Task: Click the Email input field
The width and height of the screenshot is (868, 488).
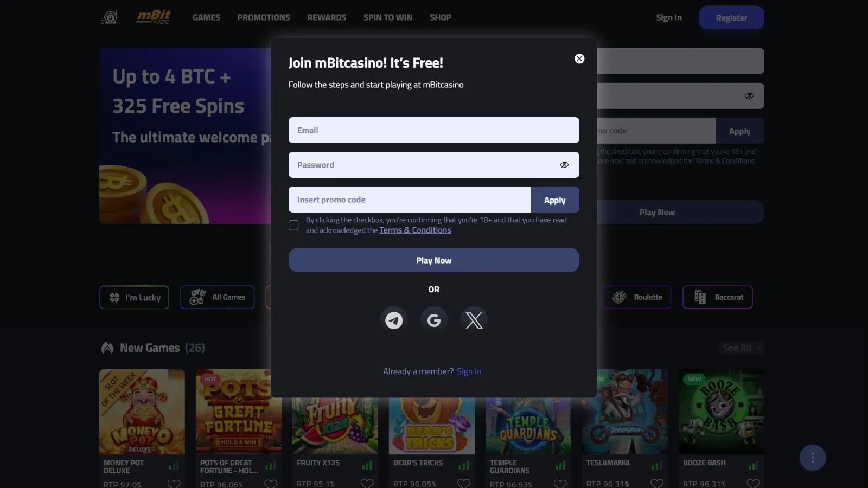Action: [433, 130]
